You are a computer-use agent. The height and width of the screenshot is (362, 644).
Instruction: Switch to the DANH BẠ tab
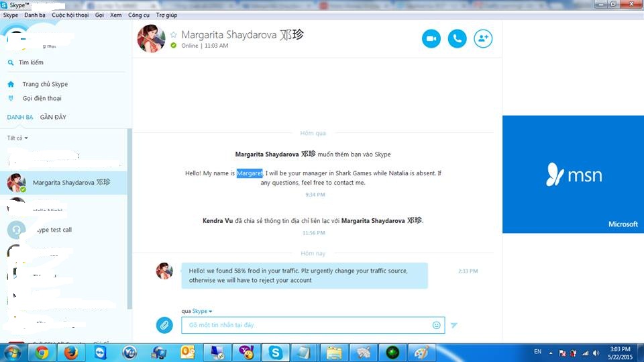click(x=19, y=118)
